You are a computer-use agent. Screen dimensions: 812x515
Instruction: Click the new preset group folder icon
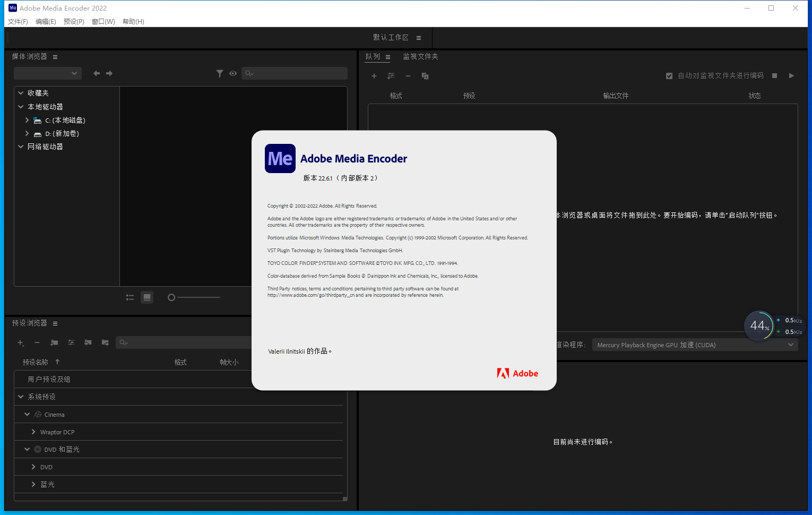click(x=54, y=342)
